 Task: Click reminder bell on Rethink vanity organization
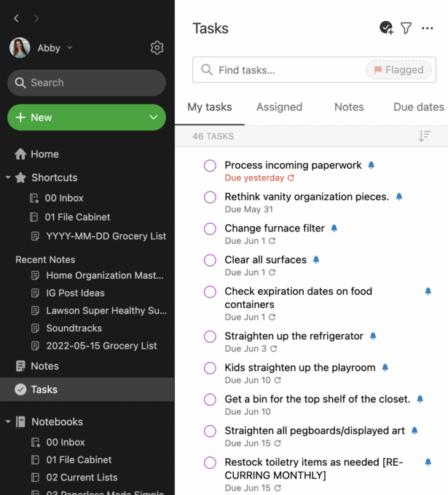(x=399, y=197)
